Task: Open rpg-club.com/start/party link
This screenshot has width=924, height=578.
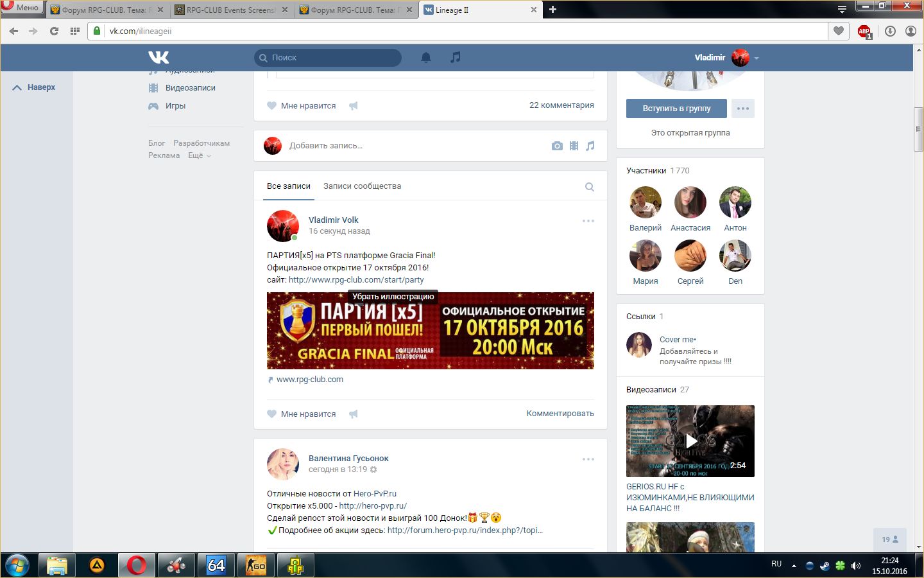Action: coord(356,280)
